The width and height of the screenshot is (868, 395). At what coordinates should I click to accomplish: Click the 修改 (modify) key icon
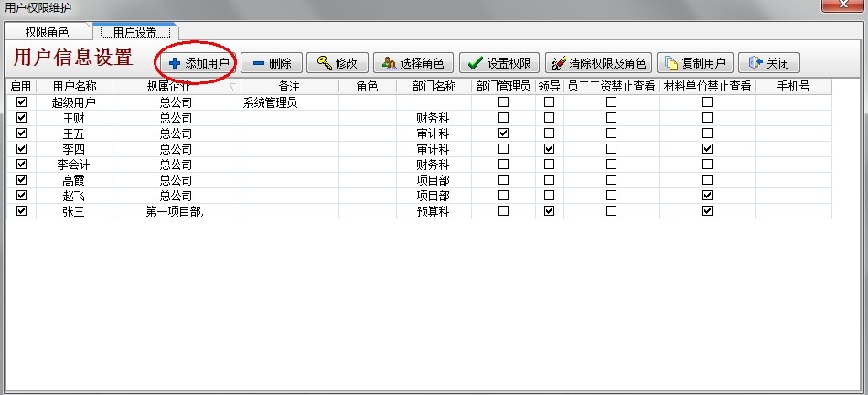(x=324, y=63)
